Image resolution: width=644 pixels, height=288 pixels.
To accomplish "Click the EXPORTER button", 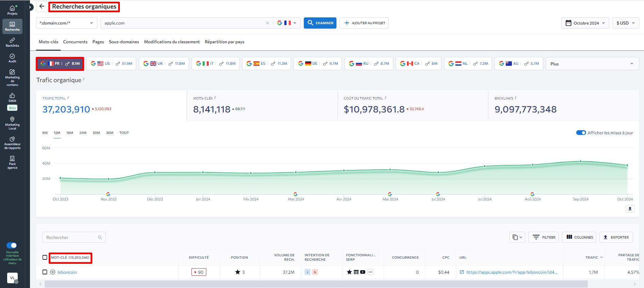I will [616, 237].
